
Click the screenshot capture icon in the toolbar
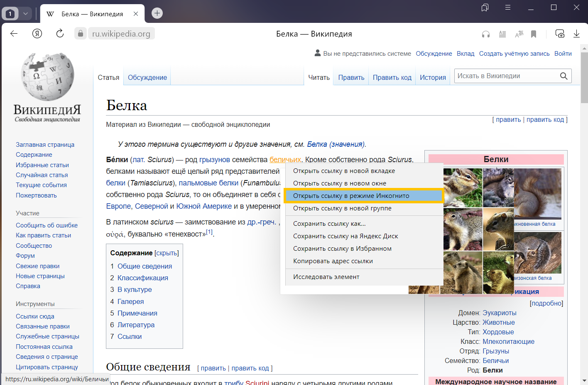[x=560, y=34]
